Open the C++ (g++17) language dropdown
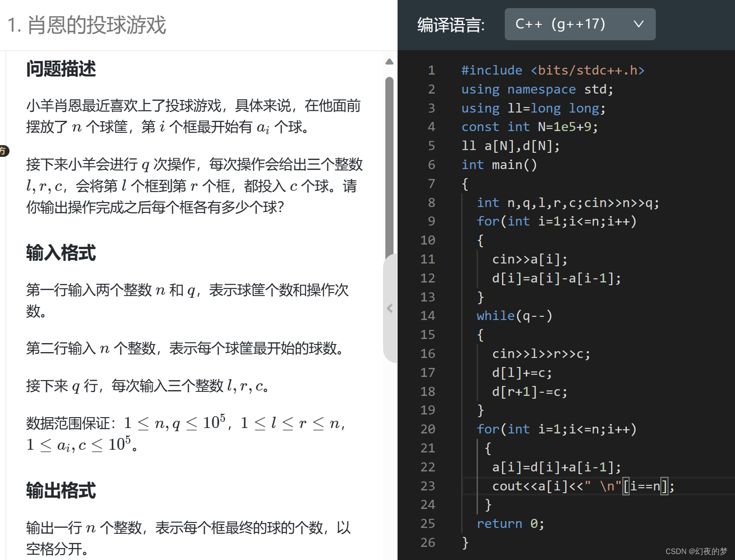Screen dimensions: 735x560 tap(580, 24)
